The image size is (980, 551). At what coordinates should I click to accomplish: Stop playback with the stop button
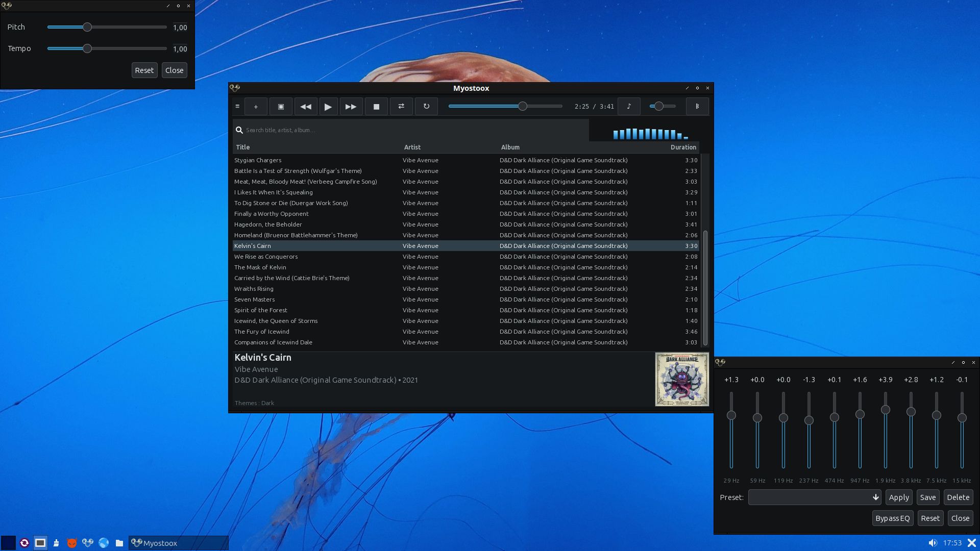[377, 107]
